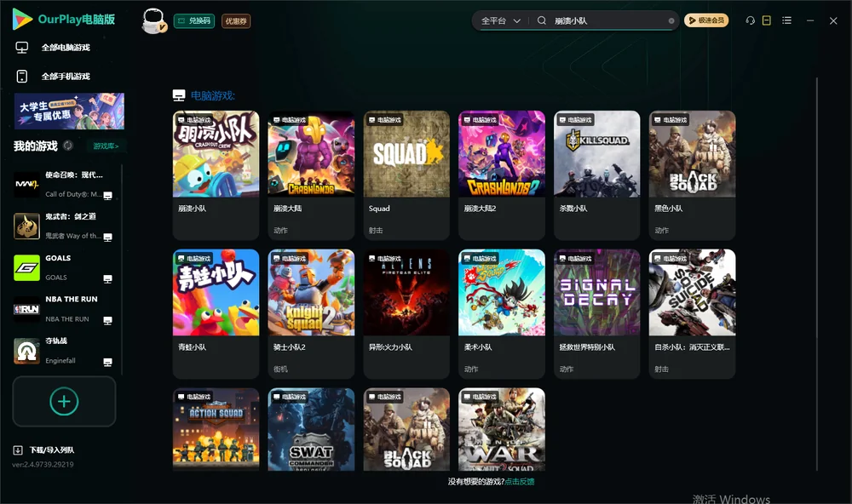The width and height of the screenshot is (852, 504).
Task: Open the 杀戮小队 Killsquad card
Action: coord(596,175)
